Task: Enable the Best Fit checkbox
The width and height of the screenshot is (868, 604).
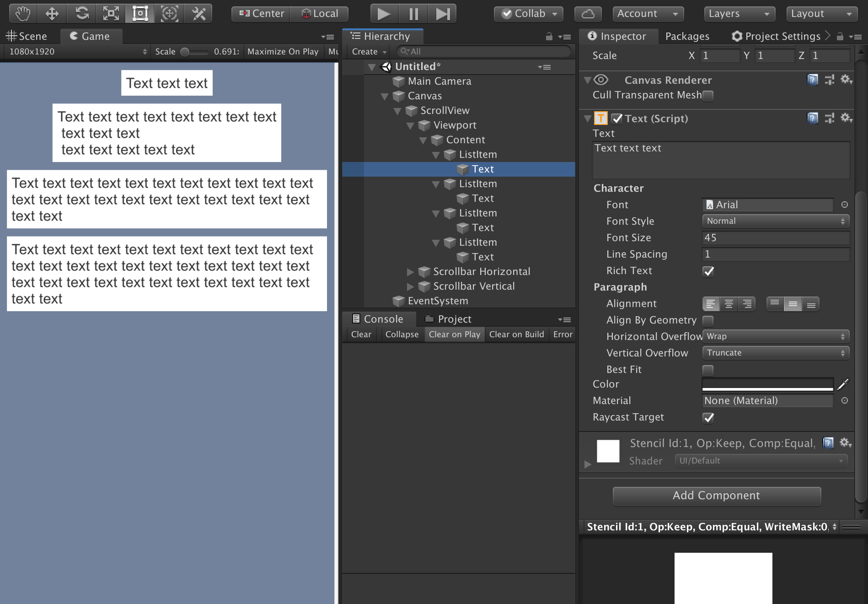Action: (708, 370)
